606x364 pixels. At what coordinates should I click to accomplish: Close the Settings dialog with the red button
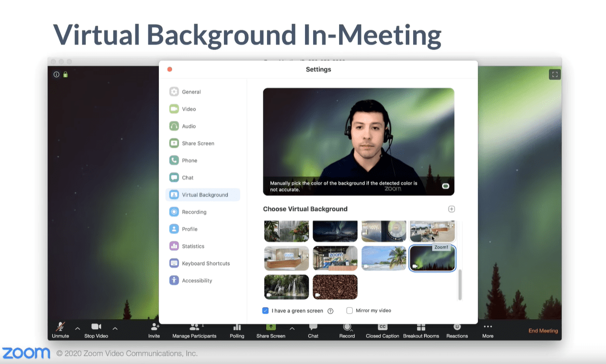(x=170, y=69)
